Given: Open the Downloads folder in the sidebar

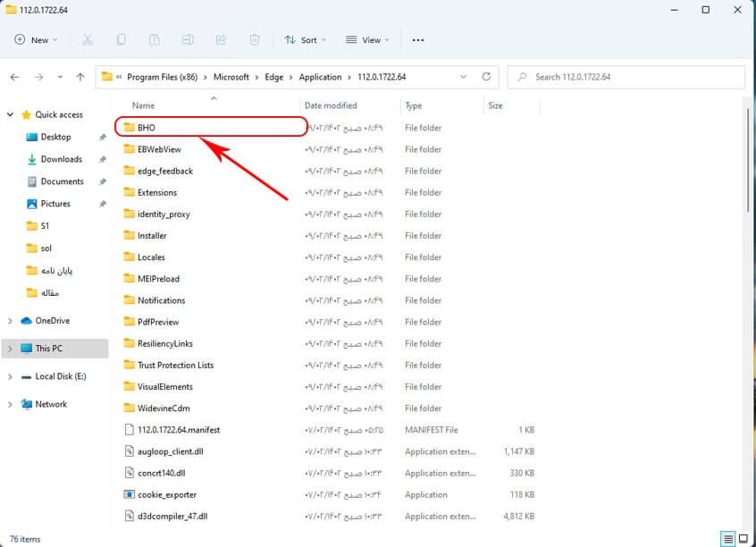Looking at the screenshot, I should point(59,159).
